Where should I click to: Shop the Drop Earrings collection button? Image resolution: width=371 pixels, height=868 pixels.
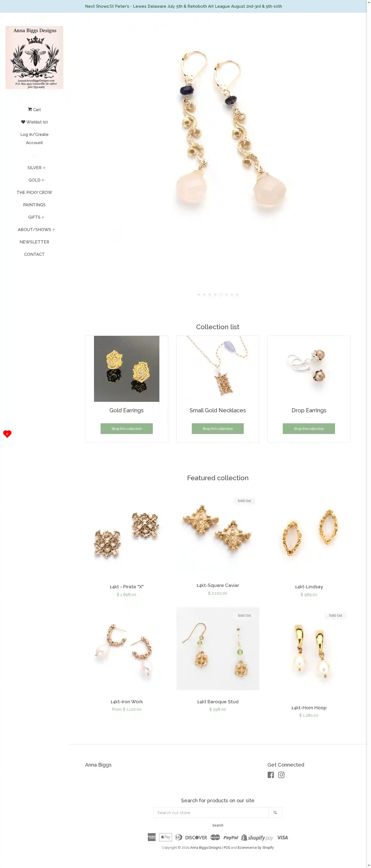click(x=309, y=428)
